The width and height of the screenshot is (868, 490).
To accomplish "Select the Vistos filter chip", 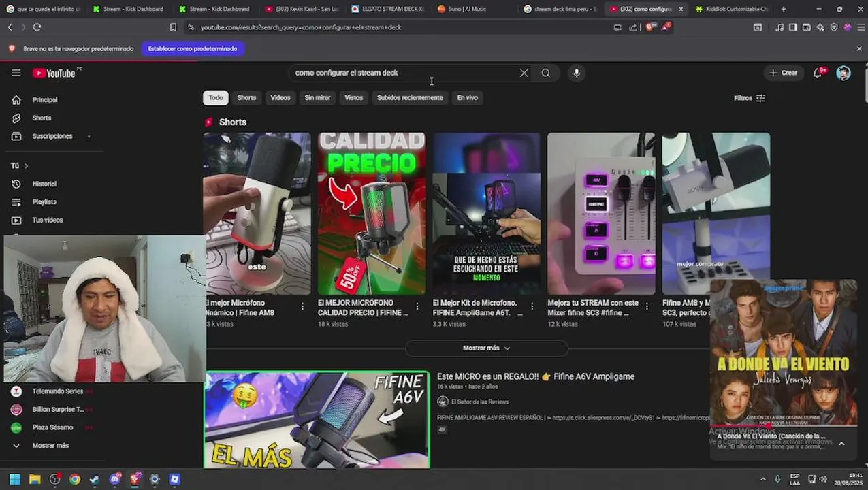I will tap(354, 98).
